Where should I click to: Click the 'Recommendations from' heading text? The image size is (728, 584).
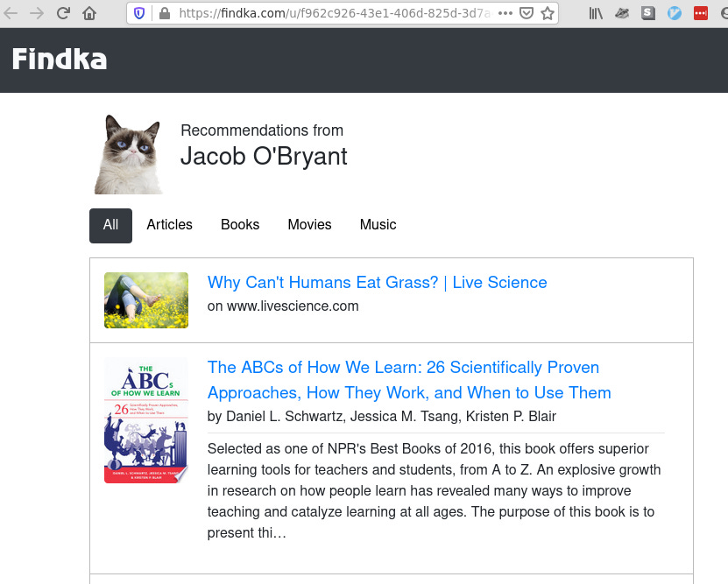coord(262,130)
